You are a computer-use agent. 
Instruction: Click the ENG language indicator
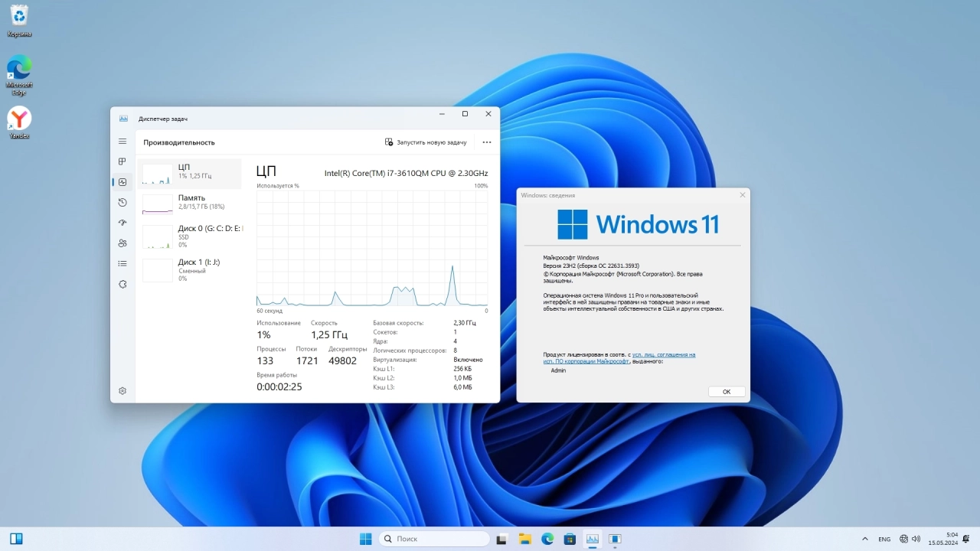[884, 539]
